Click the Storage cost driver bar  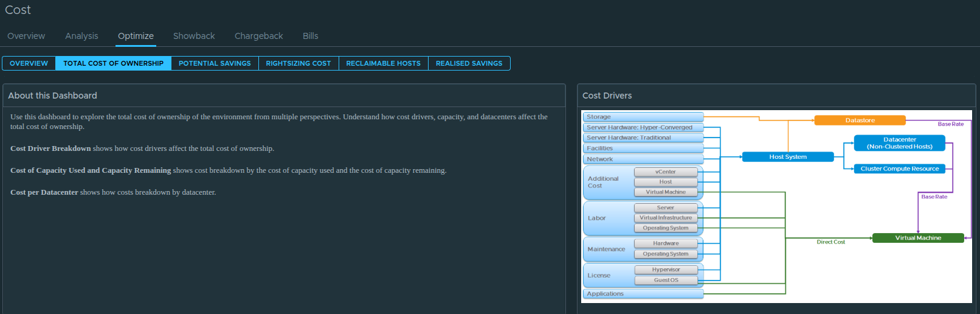(x=643, y=117)
